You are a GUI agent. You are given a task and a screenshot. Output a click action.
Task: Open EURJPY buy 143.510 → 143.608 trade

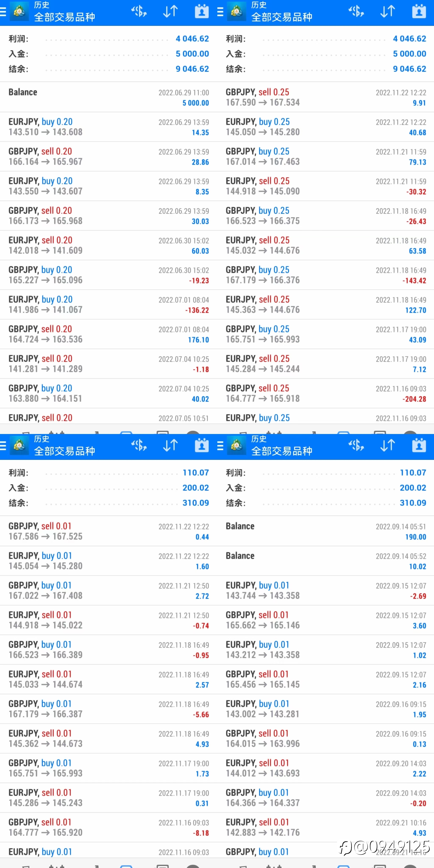(x=108, y=127)
